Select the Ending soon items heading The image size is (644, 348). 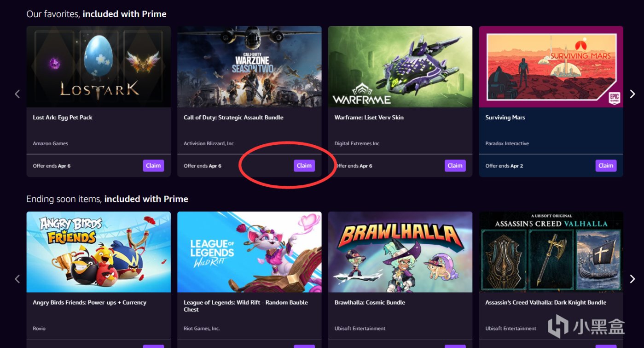107,199
